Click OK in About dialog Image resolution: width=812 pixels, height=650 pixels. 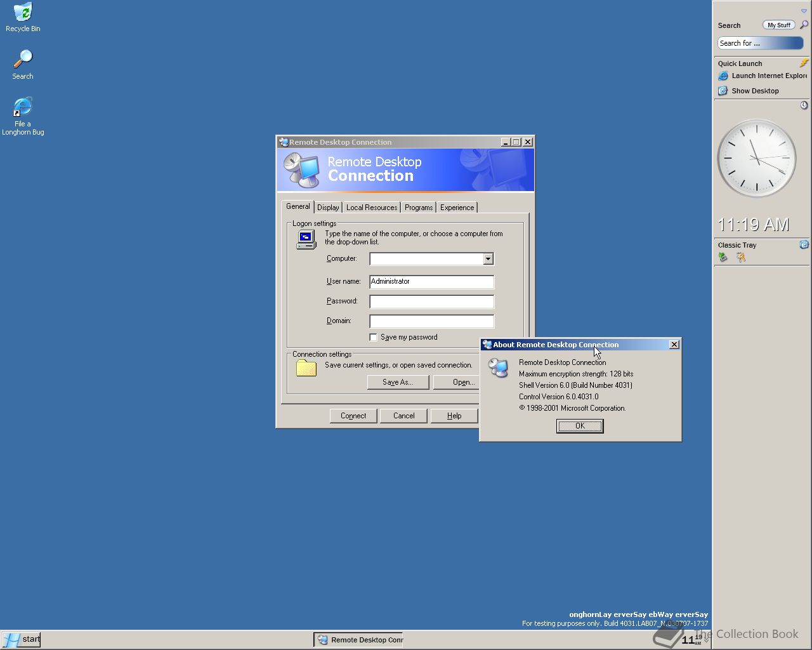[x=580, y=426]
